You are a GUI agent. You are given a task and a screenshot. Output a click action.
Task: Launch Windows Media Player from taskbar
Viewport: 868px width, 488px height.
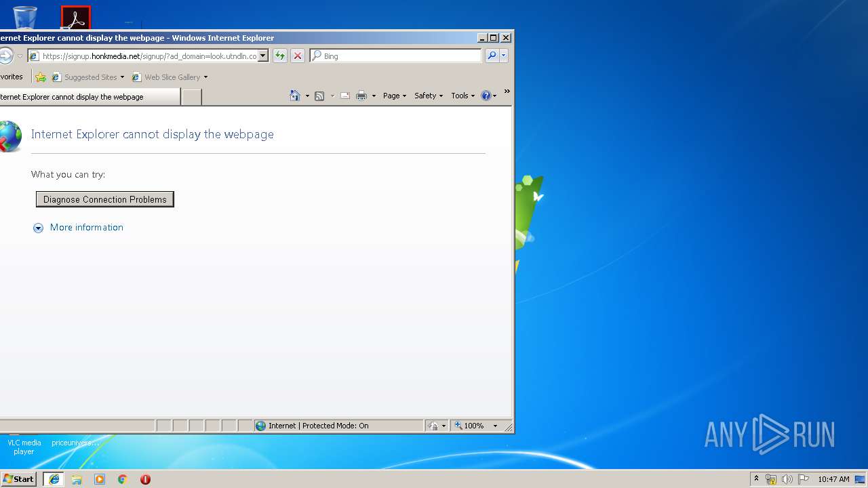[100, 479]
